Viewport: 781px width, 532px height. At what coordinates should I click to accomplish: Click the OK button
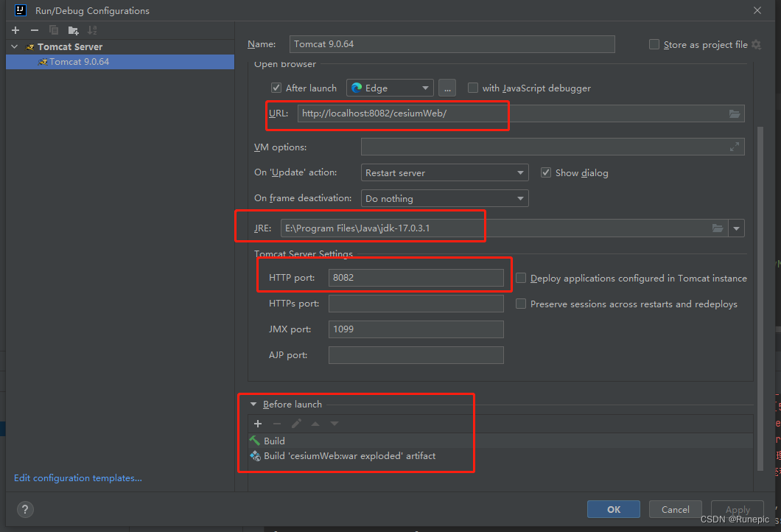(x=614, y=509)
